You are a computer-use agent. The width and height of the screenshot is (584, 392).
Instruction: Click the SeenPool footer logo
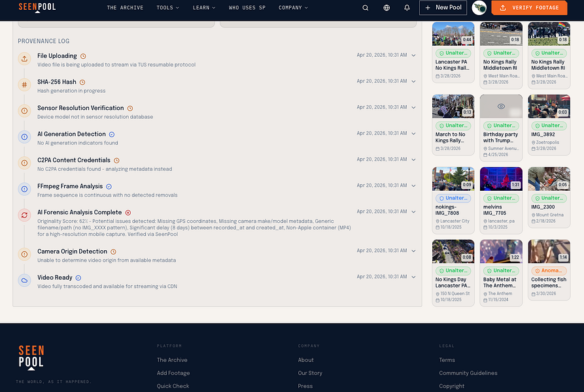31,357
